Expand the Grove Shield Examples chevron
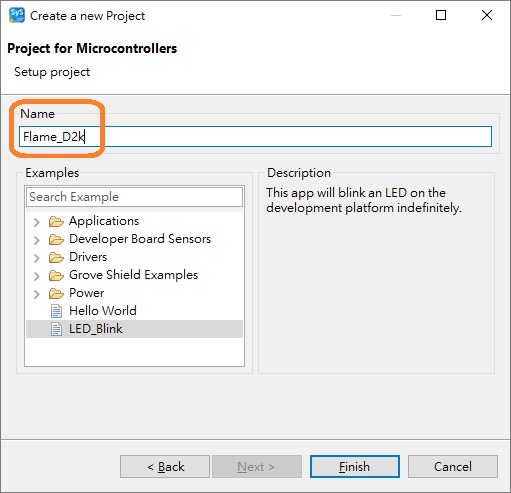511x493 pixels. 37,276
